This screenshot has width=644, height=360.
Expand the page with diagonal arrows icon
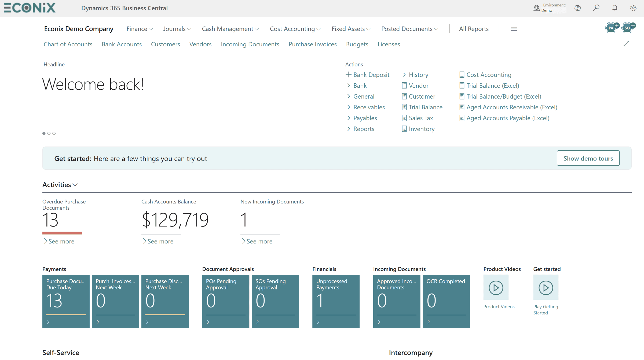point(626,44)
